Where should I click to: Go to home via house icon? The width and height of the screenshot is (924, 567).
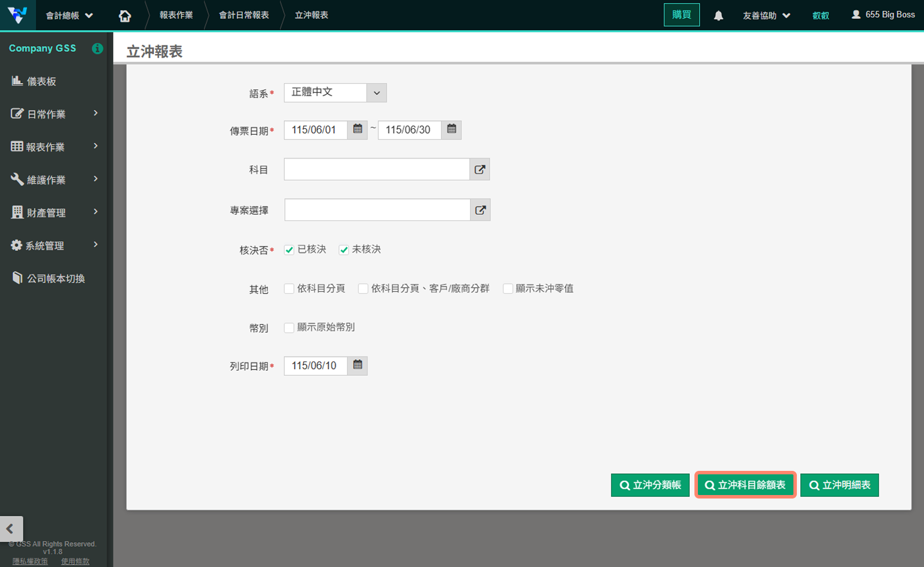tap(125, 16)
